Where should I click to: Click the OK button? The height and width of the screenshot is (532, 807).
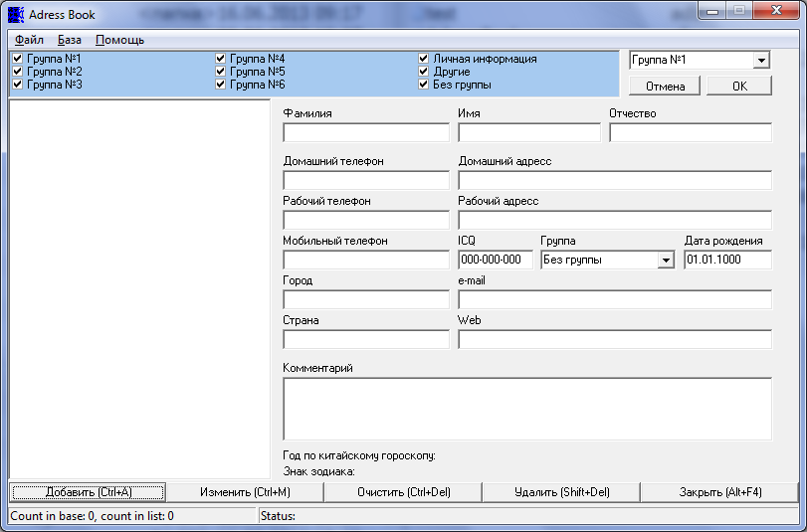coord(738,87)
